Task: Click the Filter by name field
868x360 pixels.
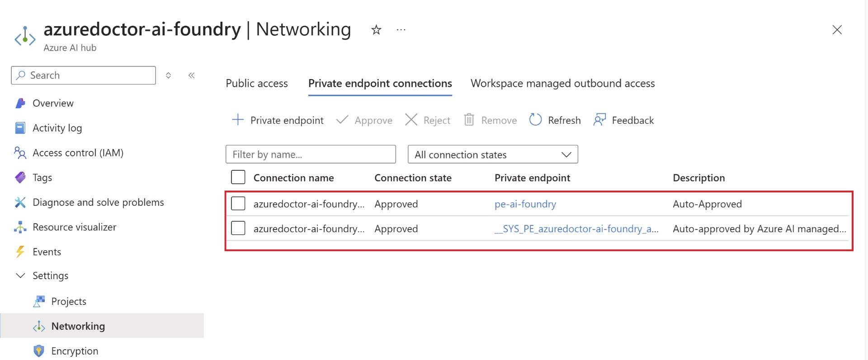Action: point(311,154)
